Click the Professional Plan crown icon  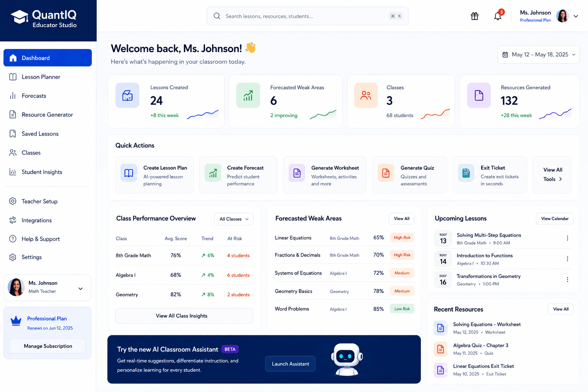[x=16, y=321]
